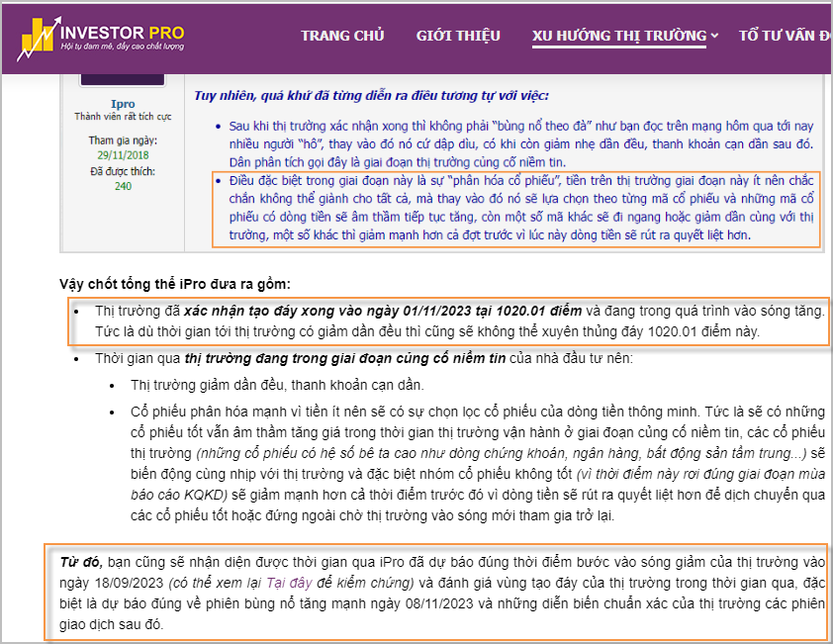Click the join date 29/11/2018
This screenshot has height=644, width=833.
[x=123, y=155]
